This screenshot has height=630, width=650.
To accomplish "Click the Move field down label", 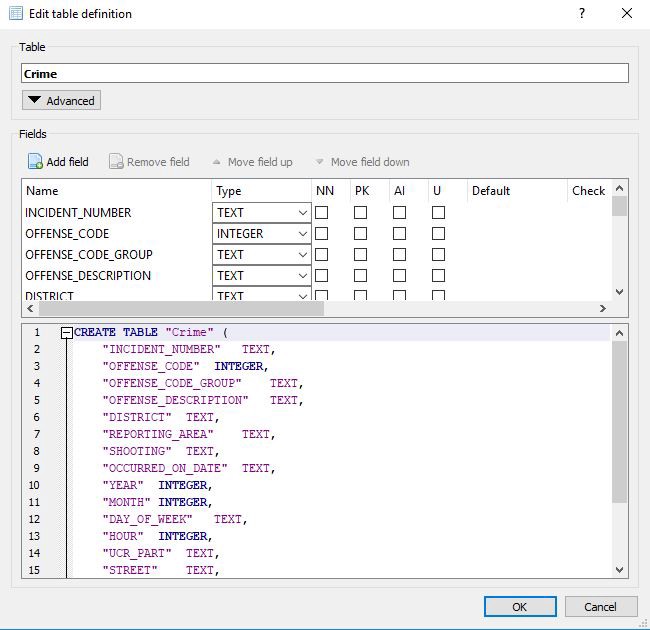I will [x=370, y=162].
